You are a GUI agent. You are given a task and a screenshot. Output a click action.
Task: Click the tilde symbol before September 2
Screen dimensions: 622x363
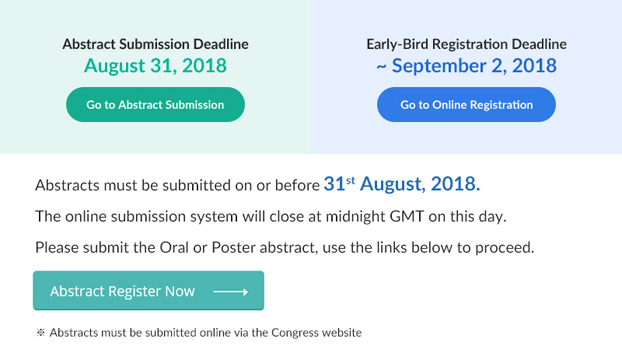381,67
